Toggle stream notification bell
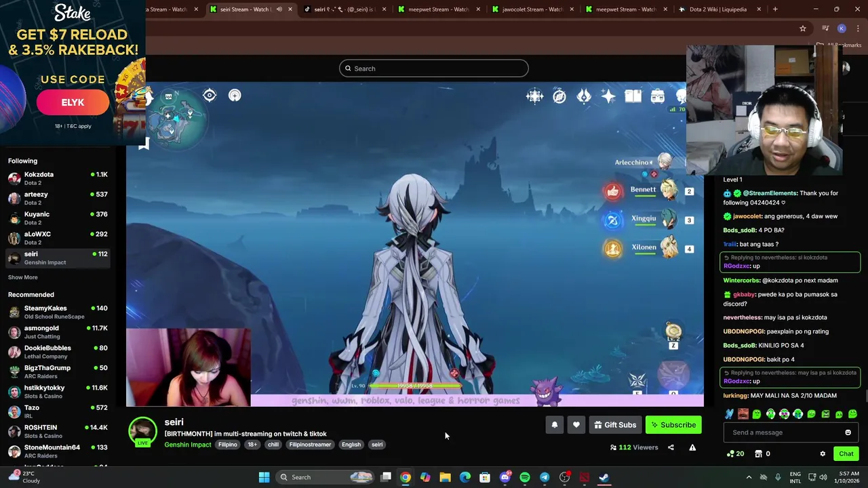Screen dimensions: 868x488 tap(554, 425)
